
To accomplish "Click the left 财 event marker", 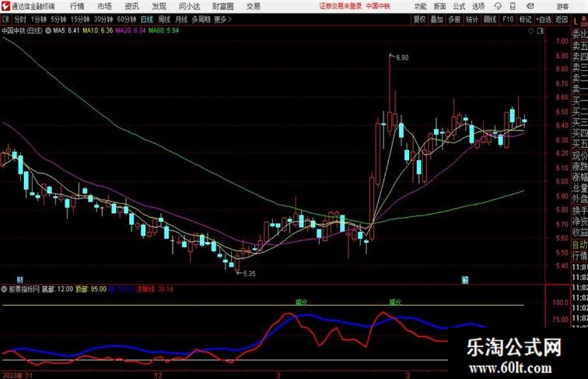I will click(21, 279).
